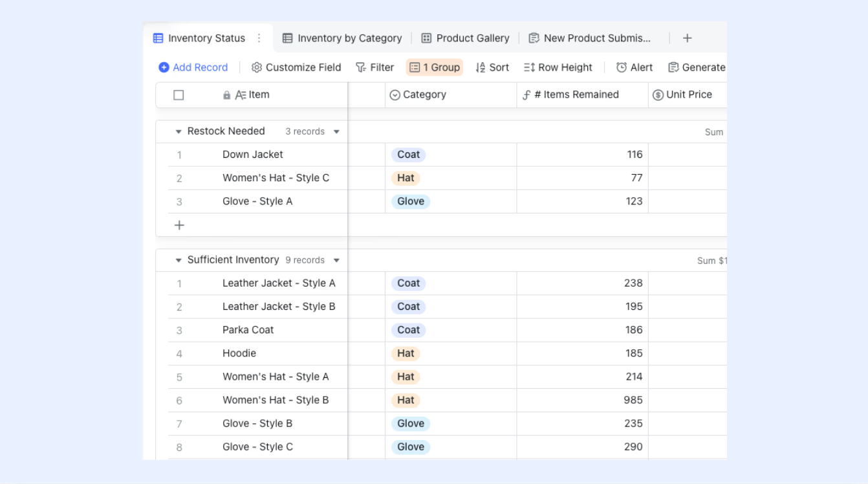868x484 pixels.
Task: Add a row under Restock Needed
Action: [x=179, y=225]
